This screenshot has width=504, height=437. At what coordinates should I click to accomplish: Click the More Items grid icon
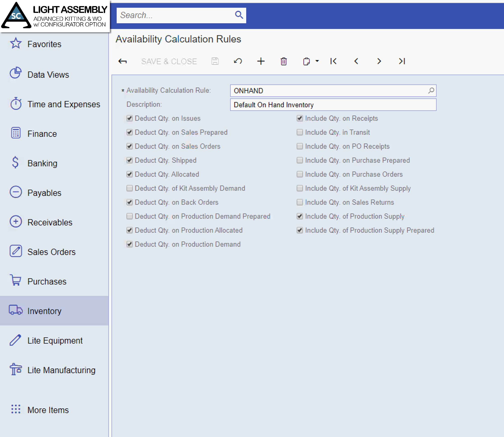[16, 409]
